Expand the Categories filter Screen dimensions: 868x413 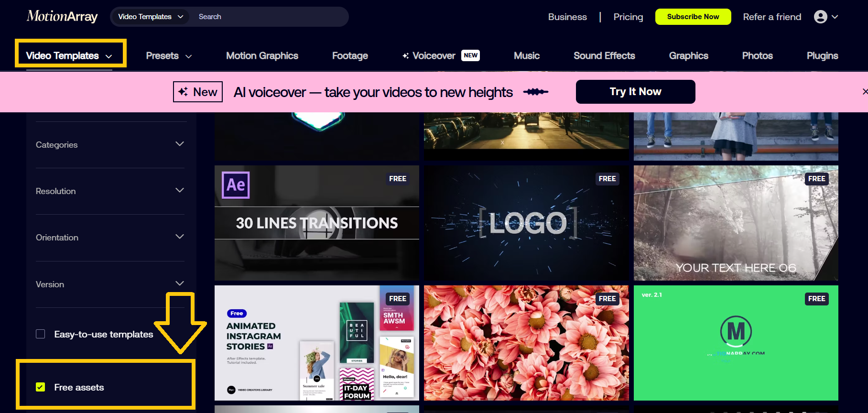110,144
